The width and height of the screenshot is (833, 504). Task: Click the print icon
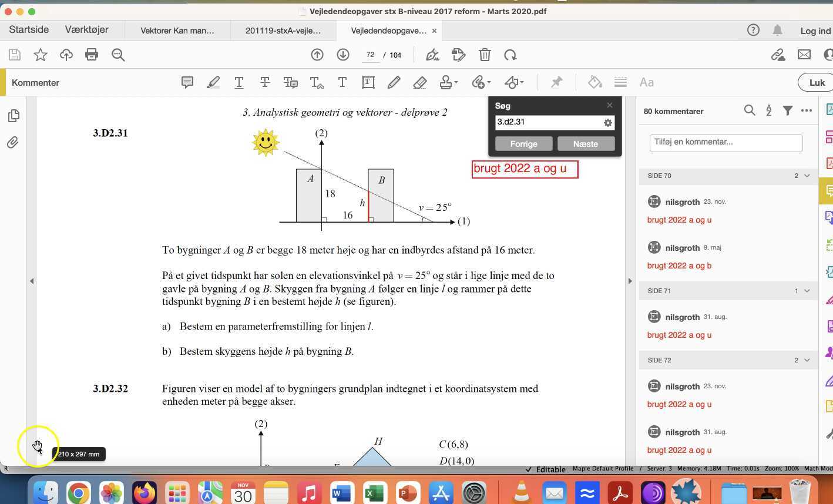tap(92, 55)
